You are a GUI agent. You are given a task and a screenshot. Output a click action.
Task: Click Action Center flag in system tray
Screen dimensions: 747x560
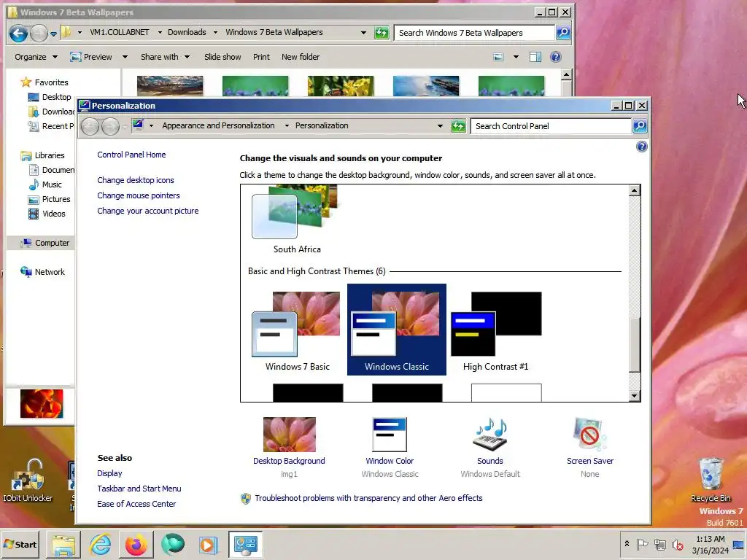(x=642, y=544)
